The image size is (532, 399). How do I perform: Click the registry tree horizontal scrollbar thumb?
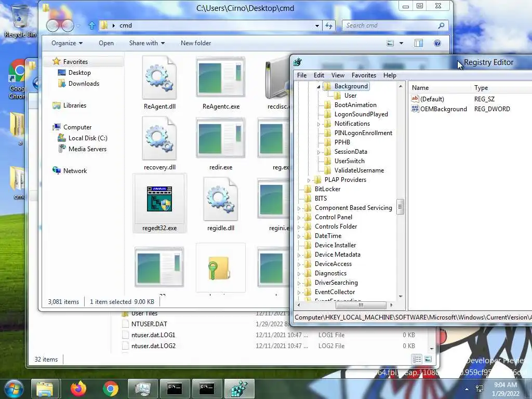(361, 305)
